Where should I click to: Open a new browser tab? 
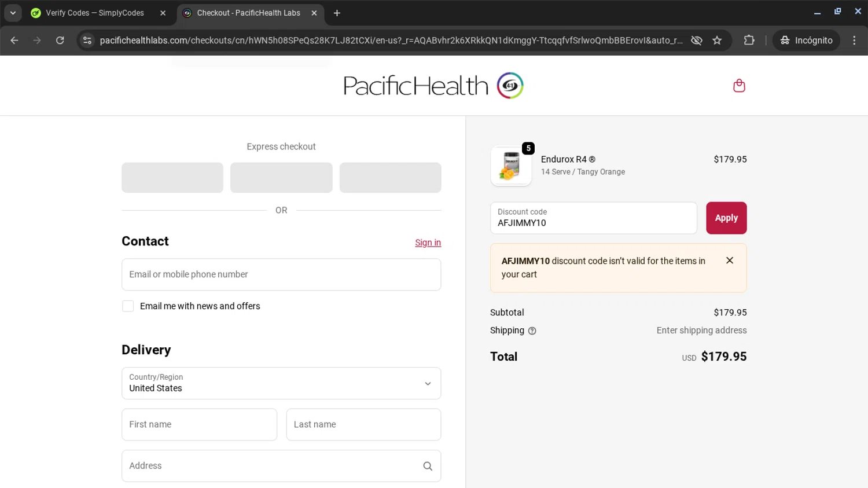click(x=337, y=13)
